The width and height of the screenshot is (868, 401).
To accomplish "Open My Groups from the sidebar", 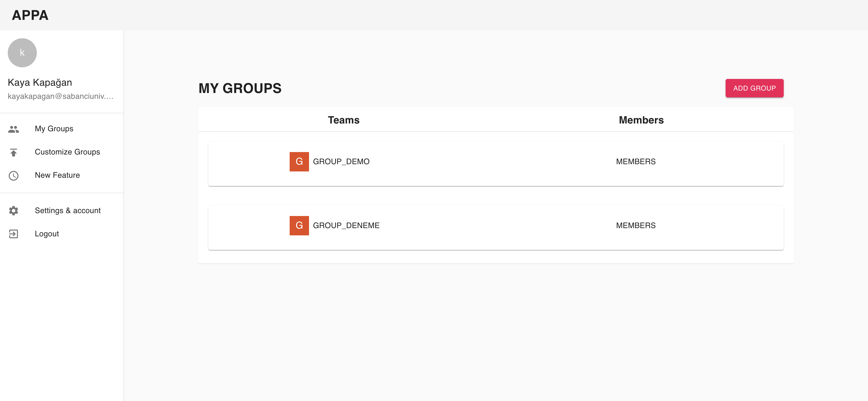I will [54, 129].
